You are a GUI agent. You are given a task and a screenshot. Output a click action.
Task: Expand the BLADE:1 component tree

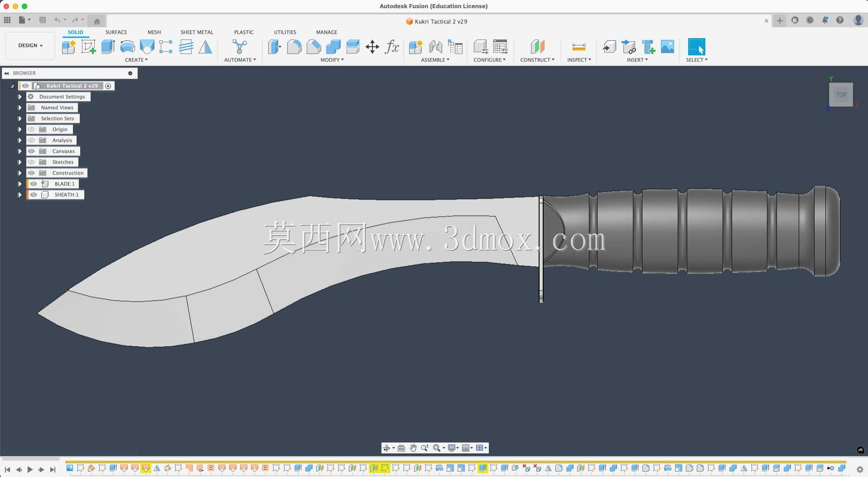tap(19, 184)
